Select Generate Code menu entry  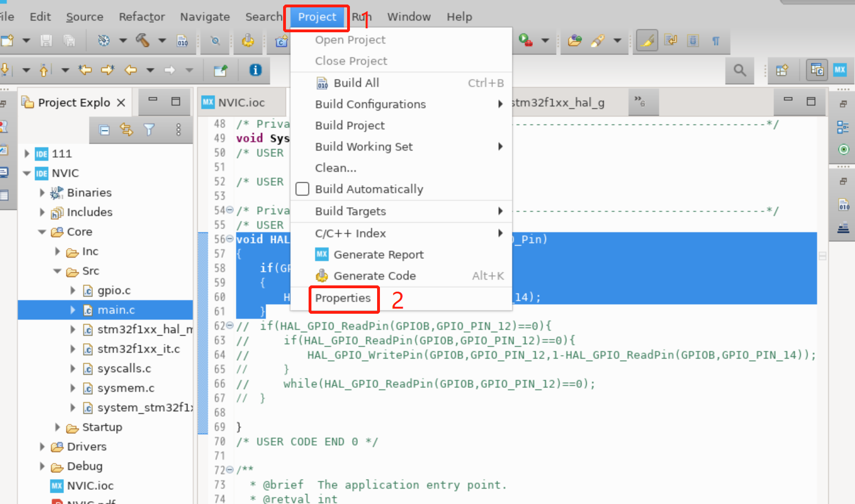coord(401,276)
